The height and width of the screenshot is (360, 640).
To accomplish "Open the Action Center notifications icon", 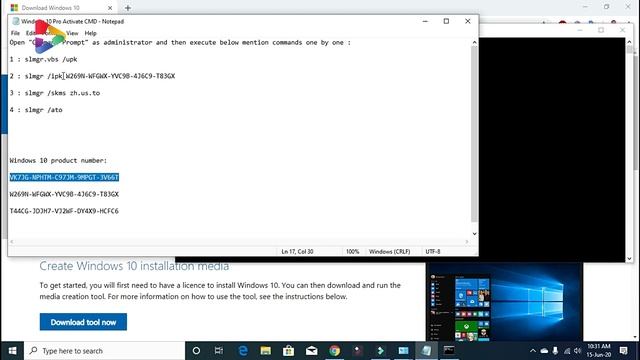I will click(x=623, y=351).
